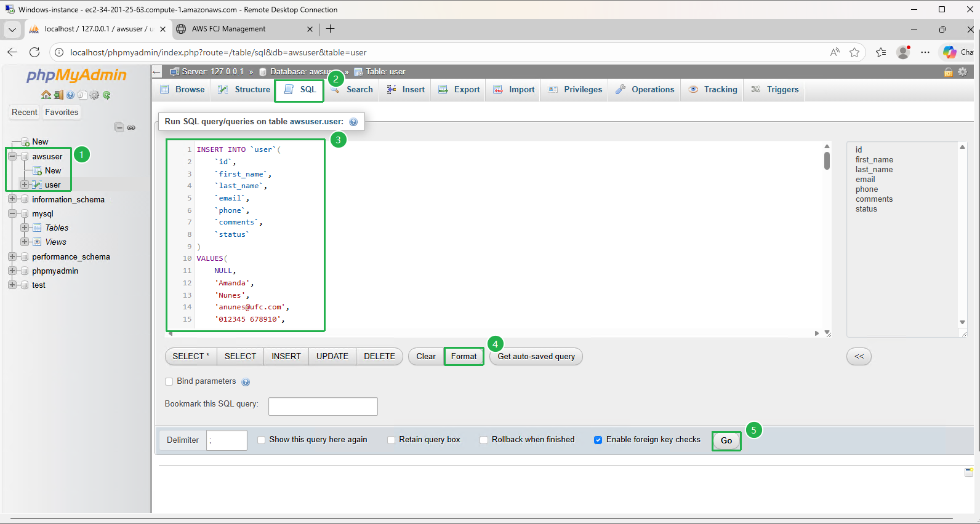Image resolution: width=980 pixels, height=524 pixels.
Task: Click Go to run the query
Action: (726, 440)
